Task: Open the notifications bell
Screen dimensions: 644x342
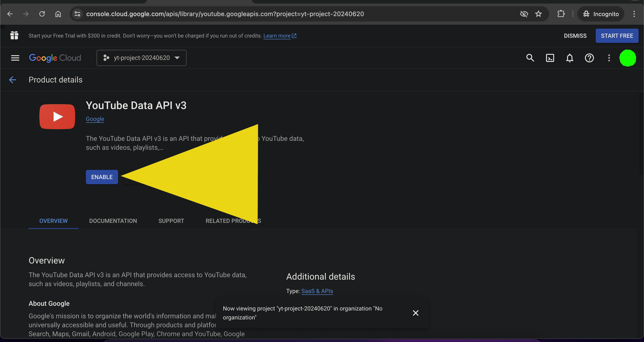Action: click(570, 58)
